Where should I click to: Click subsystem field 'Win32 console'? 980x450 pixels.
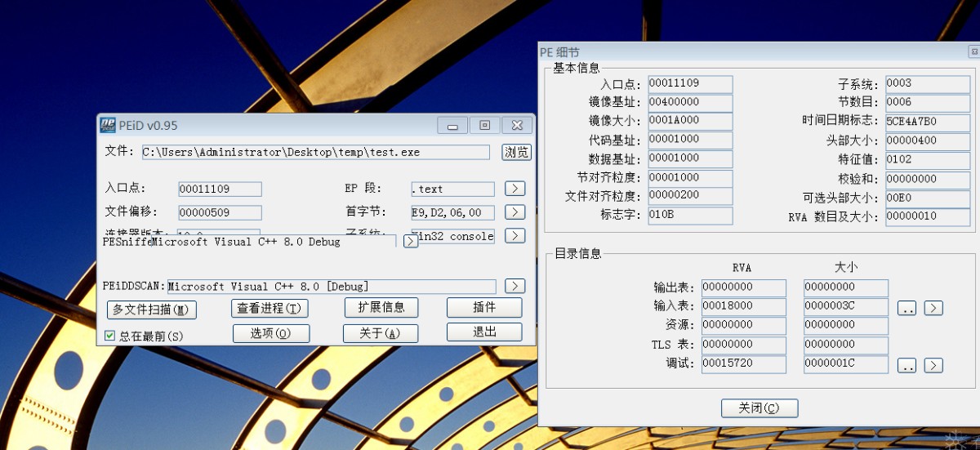coord(453,236)
